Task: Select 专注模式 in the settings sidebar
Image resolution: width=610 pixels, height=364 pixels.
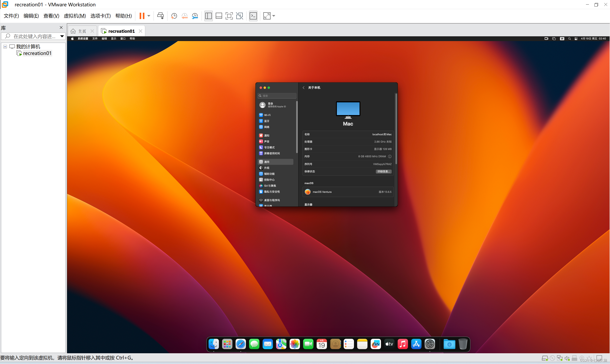Action: coord(276,147)
